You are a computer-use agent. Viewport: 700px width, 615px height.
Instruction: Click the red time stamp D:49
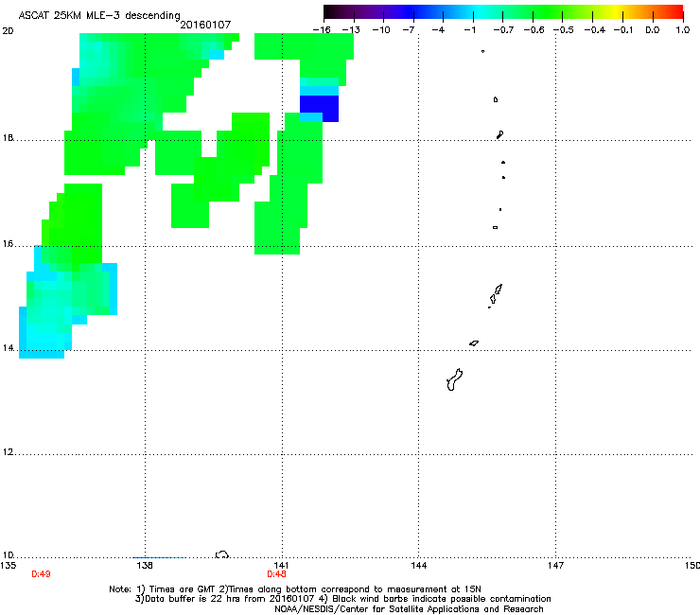coord(41,574)
